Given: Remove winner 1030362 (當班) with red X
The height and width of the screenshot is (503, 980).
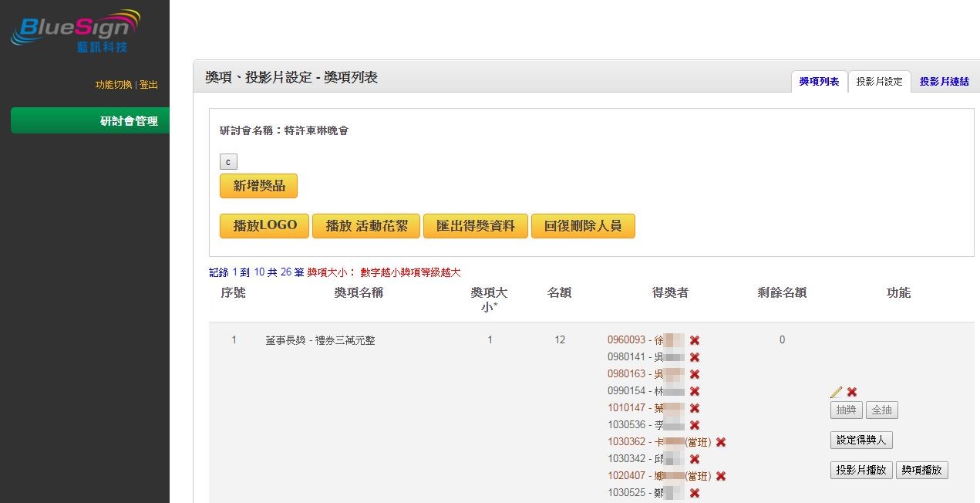Looking at the screenshot, I should tap(721, 442).
